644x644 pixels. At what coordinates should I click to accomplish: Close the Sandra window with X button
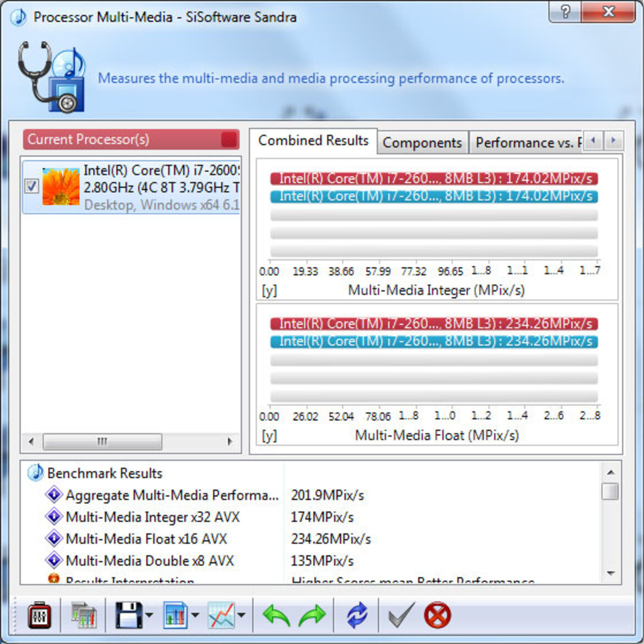tap(608, 12)
